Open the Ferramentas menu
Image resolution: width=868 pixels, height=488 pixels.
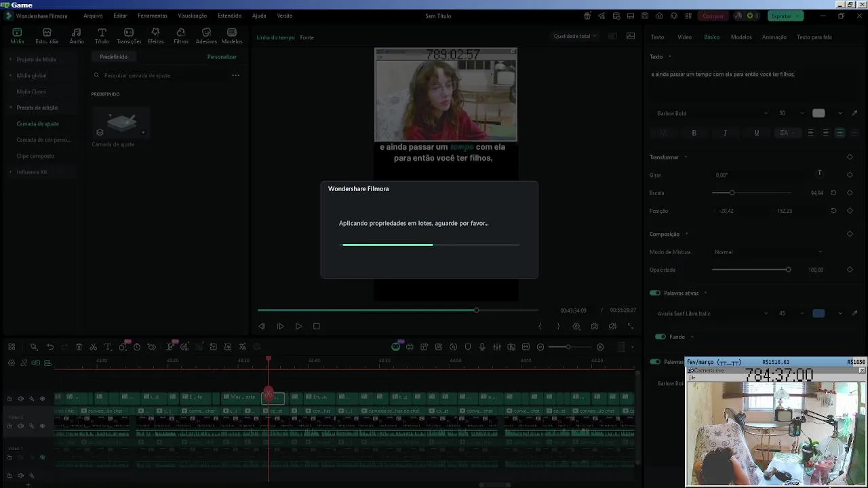(153, 16)
